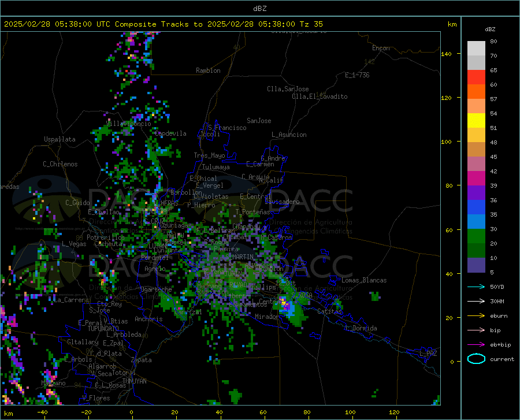
Task: Click the Clla.SanJose place label
Action: click(288, 89)
